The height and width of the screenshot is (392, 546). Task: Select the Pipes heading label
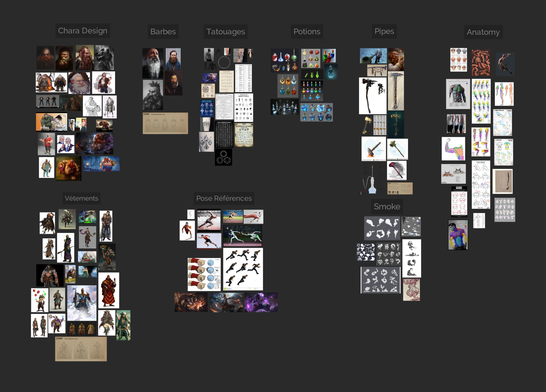click(384, 31)
